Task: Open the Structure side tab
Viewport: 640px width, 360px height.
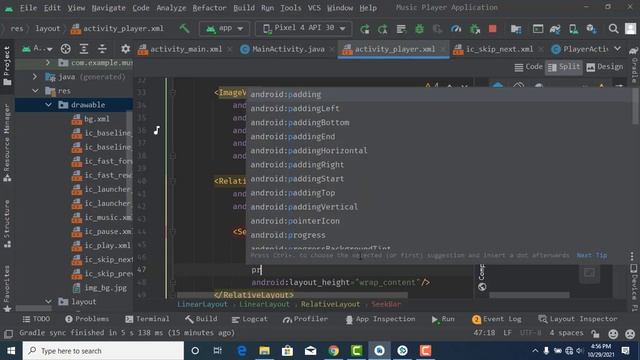Action: (7, 224)
